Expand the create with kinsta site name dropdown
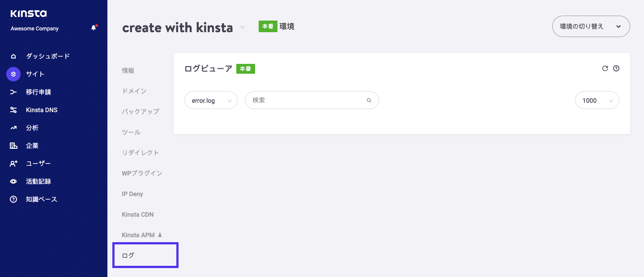 click(x=242, y=27)
